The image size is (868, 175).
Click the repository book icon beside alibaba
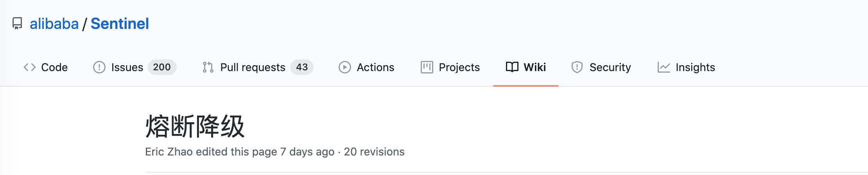(17, 24)
